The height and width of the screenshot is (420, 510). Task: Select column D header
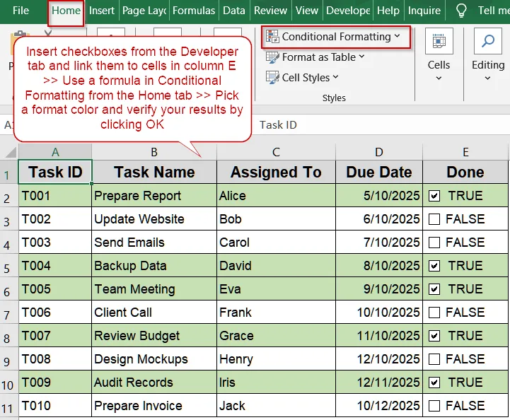(379, 152)
